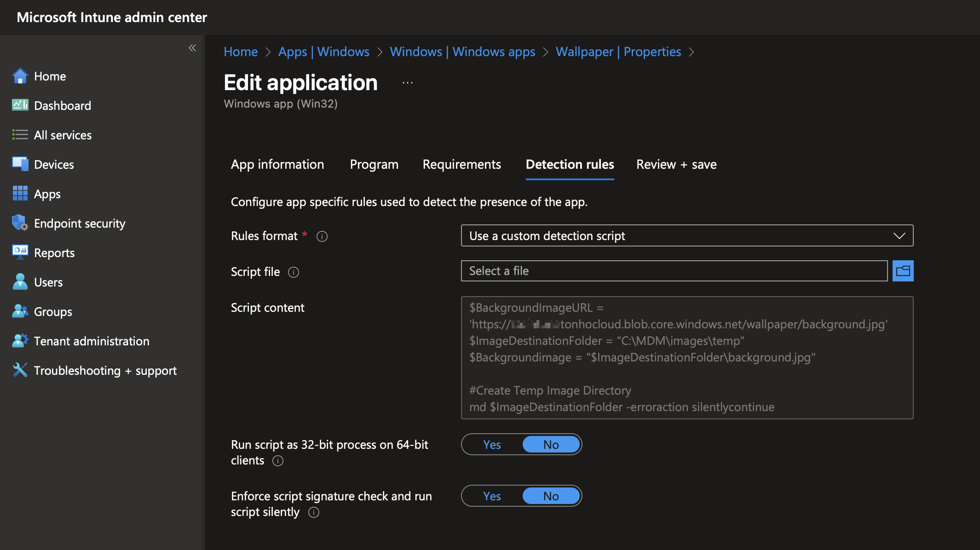Open Troubleshooting + support from sidebar

[x=105, y=370]
